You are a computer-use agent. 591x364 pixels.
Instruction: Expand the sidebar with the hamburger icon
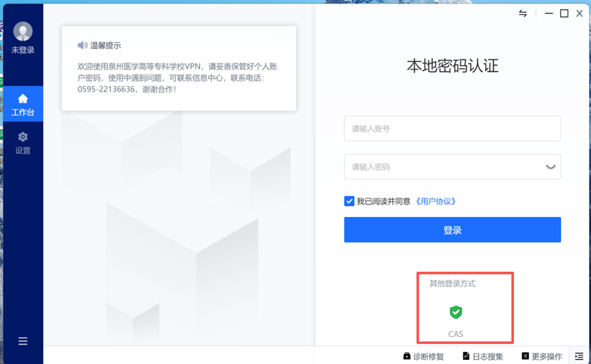pyautogui.click(x=23, y=341)
